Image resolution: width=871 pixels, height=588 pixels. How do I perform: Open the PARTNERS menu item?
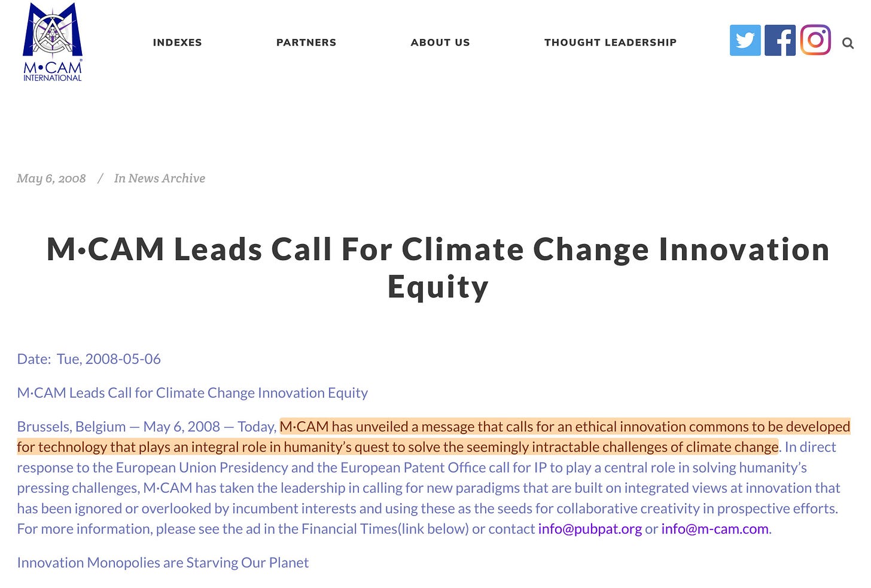pyautogui.click(x=306, y=42)
